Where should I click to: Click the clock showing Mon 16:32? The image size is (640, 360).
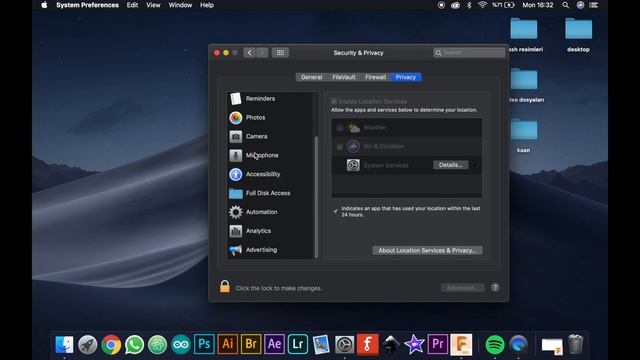point(538,5)
